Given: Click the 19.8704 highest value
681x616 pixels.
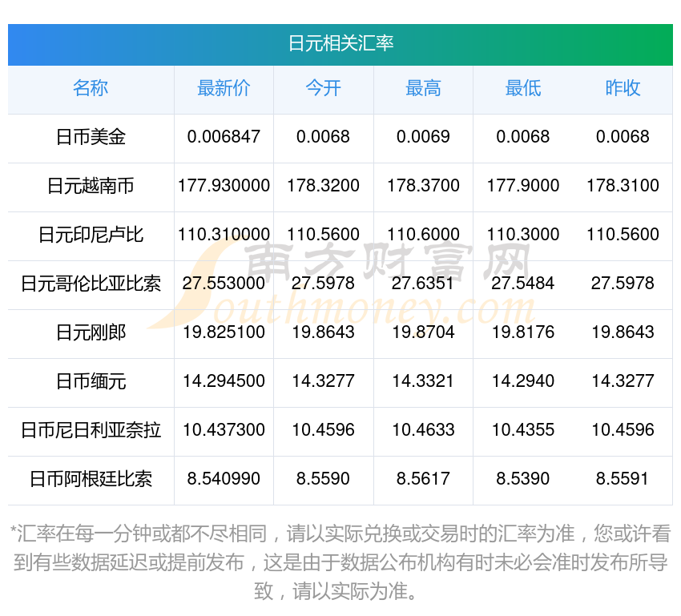Looking at the screenshot, I should coord(423,332).
